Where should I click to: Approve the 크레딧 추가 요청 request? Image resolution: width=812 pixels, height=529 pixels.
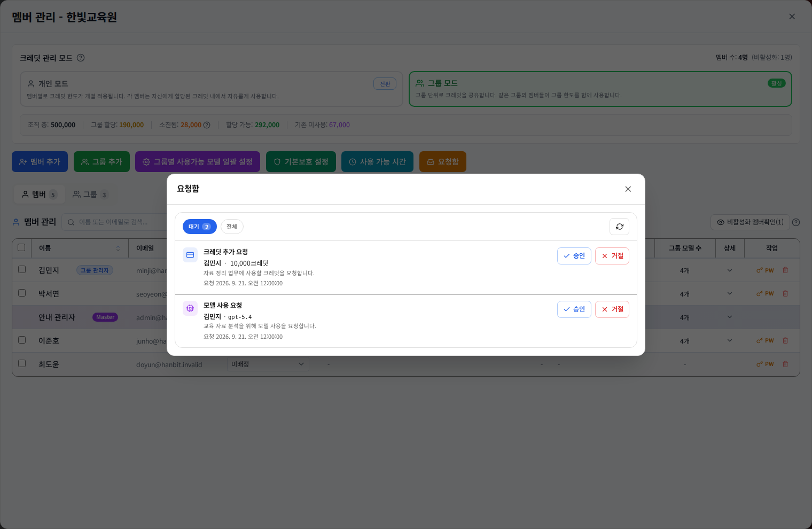click(x=574, y=256)
